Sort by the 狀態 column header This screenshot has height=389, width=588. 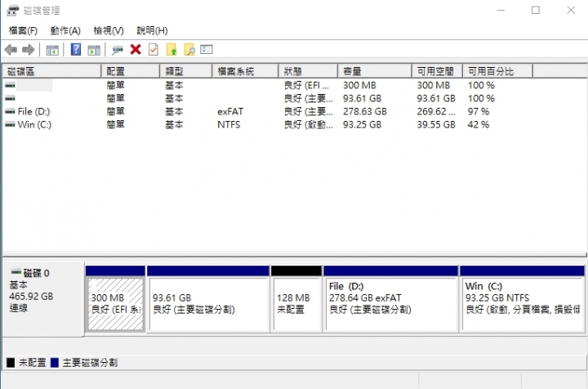(308, 71)
